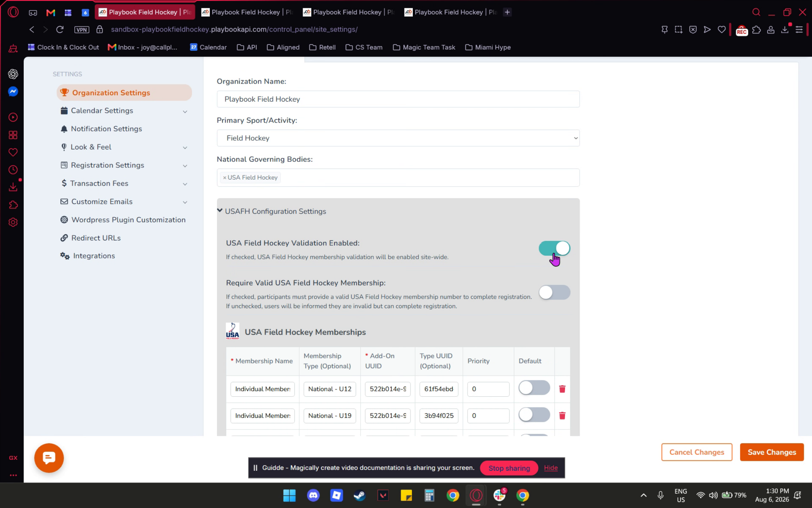Click Cancel Changes button
This screenshot has width=812, height=508.
point(697,452)
